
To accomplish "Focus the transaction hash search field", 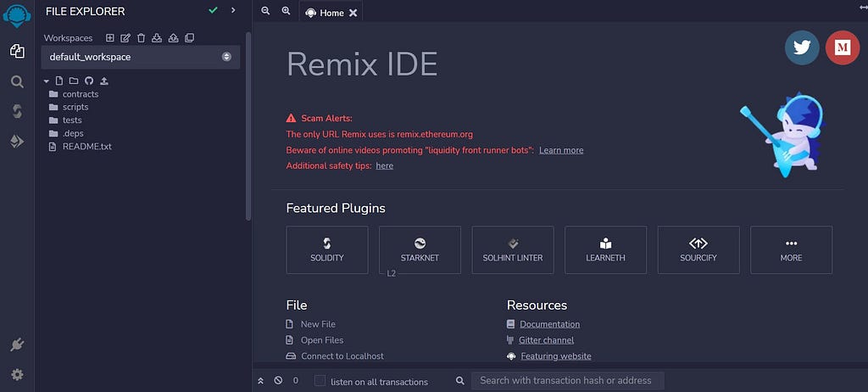I will [x=567, y=380].
